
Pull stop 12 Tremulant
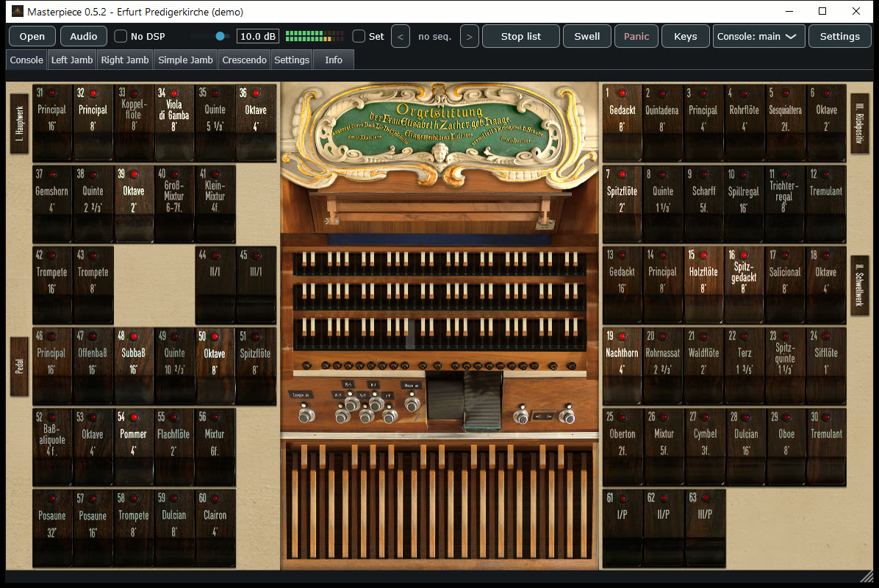click(x=826, y=204)
